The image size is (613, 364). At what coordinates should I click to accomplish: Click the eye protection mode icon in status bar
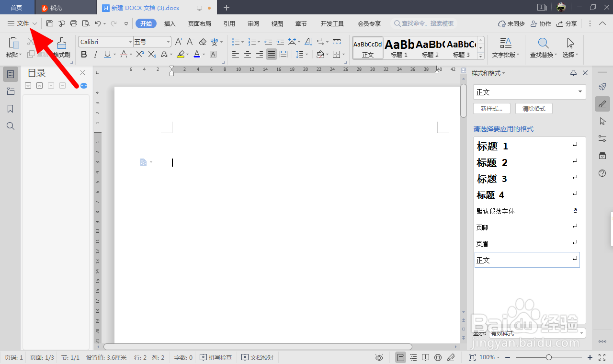[379, 357]
